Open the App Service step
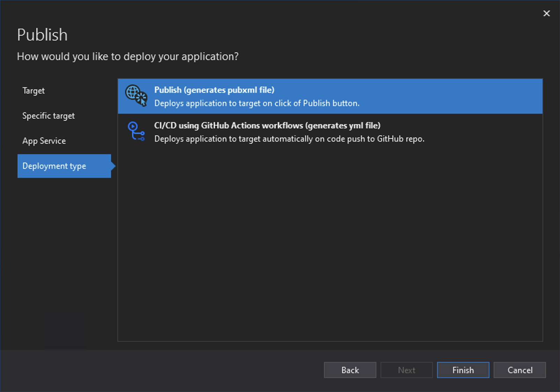The height and width of the screenshot is (392, 560). pyautogui.click(x=44, y=141)
